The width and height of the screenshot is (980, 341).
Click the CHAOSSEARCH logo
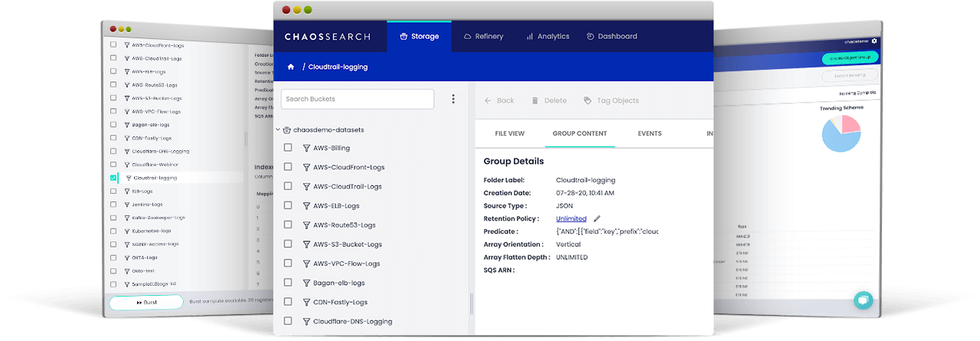pos(327,36)
